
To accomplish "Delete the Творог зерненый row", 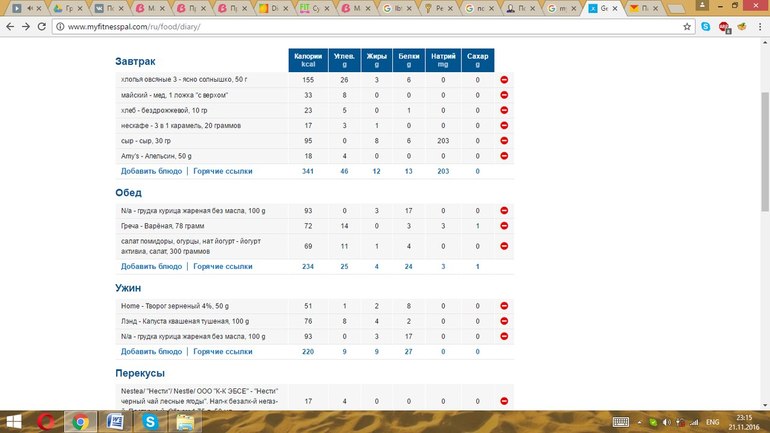I will point(504,306).
